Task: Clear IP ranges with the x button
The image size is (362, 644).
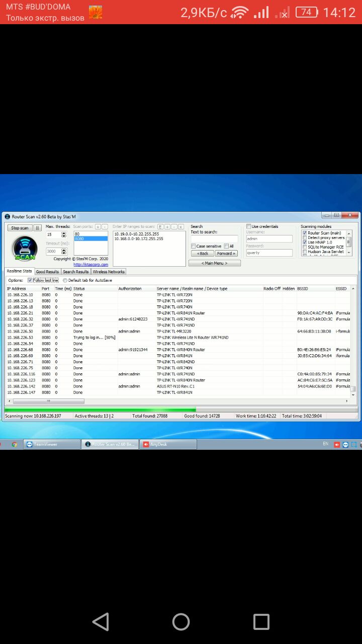Action: point(181,227)
